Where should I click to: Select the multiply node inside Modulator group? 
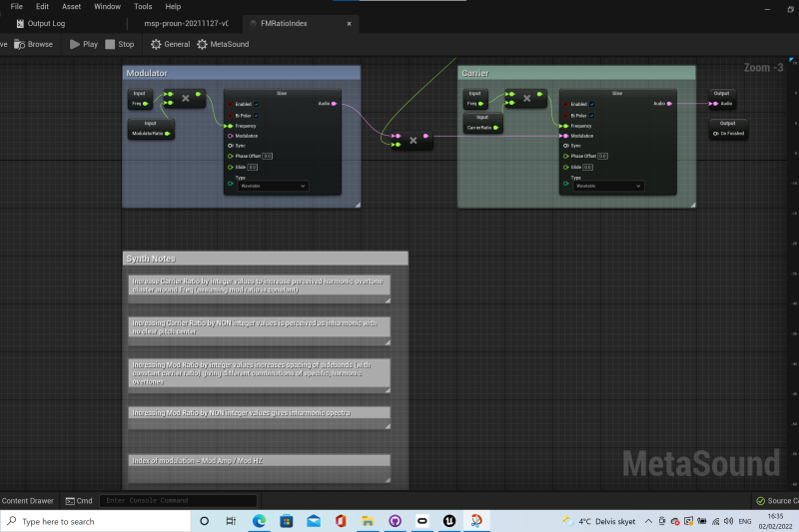[x=186, y=98]
